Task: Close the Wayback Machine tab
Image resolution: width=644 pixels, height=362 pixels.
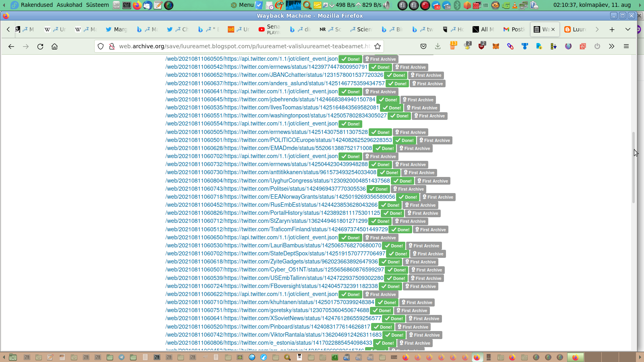Action: click(x=553, y=29)
